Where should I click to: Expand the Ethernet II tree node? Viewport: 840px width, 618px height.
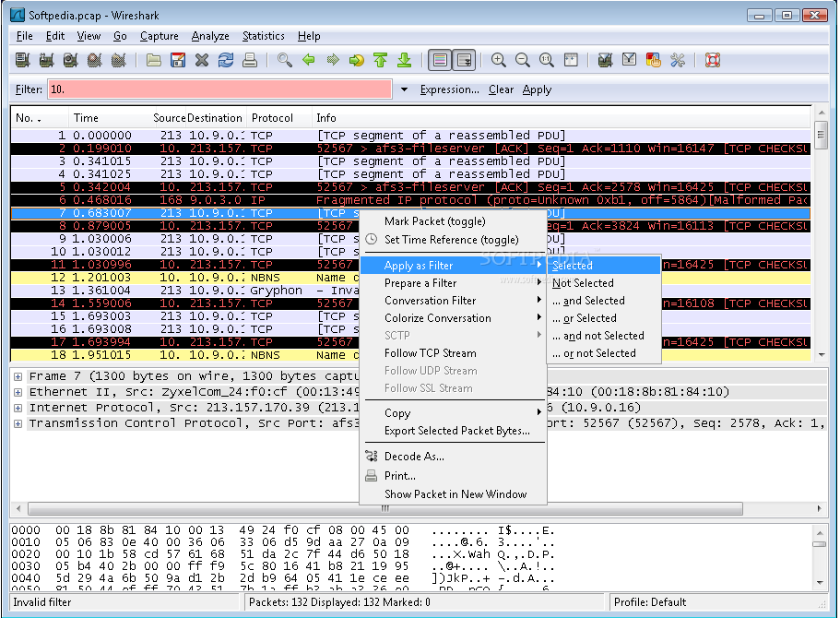18,392
